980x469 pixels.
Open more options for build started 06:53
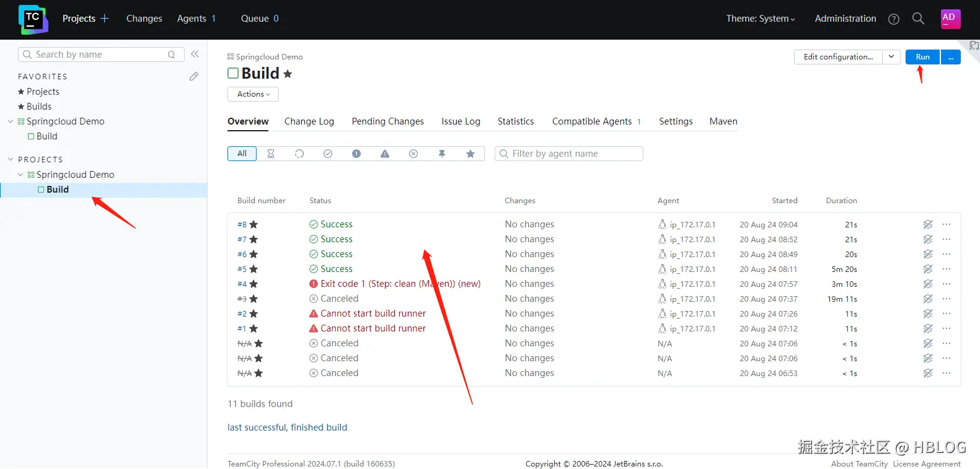click(x=947, y=373)
